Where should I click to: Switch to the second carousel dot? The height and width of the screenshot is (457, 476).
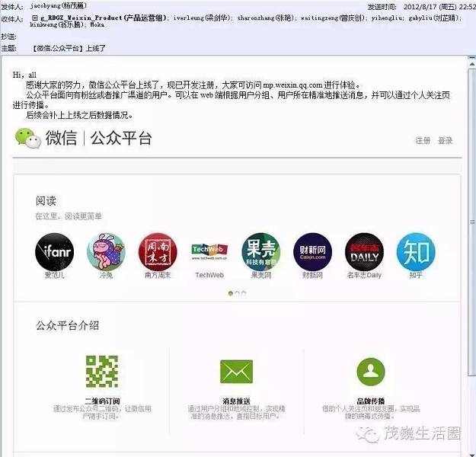(x=237, y=293)
